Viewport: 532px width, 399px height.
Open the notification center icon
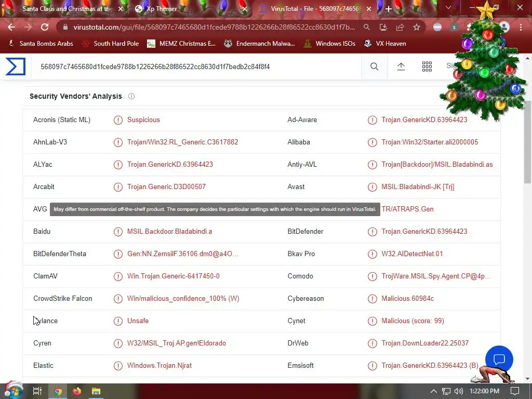(x=515, y=391)
